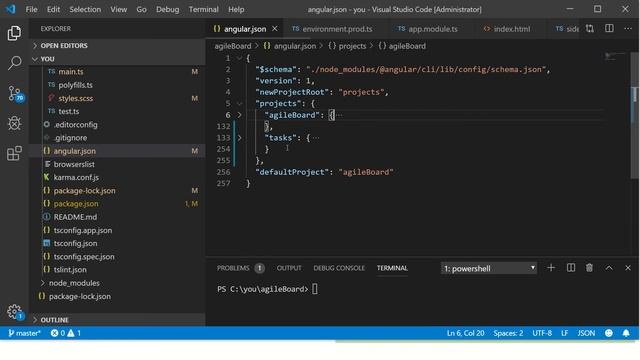Kill terminal with trash icon

pos(589,268)
